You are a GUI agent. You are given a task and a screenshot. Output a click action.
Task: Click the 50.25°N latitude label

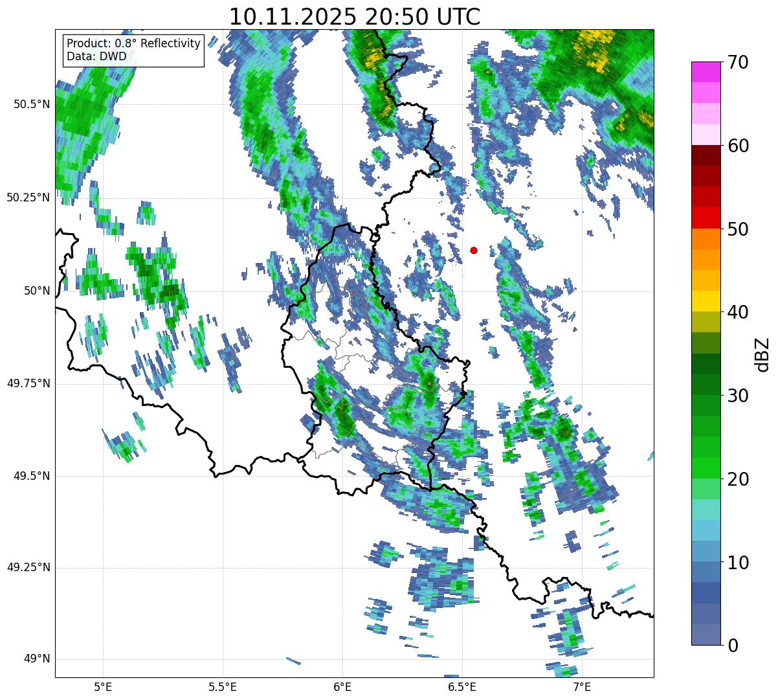(x=28, y=198)
